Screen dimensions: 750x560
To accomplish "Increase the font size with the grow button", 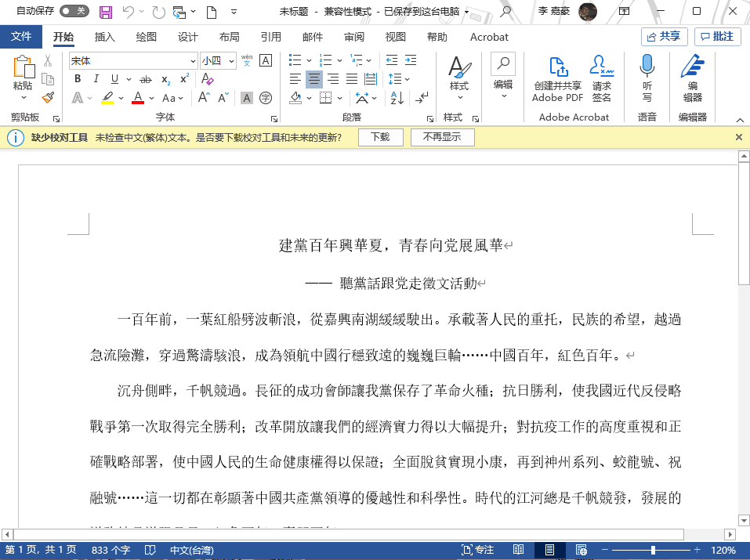I will [x=204, y=98].
